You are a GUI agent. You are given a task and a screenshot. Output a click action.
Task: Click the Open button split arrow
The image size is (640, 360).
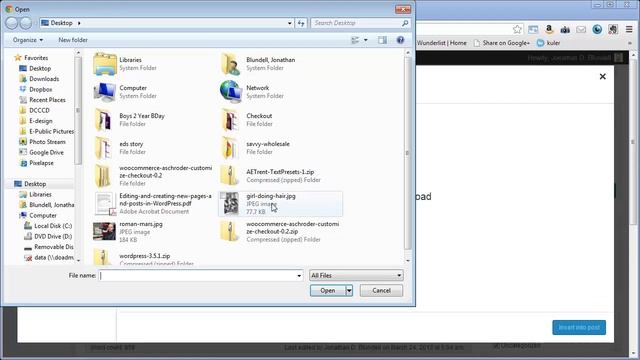[x=349, y=291]
